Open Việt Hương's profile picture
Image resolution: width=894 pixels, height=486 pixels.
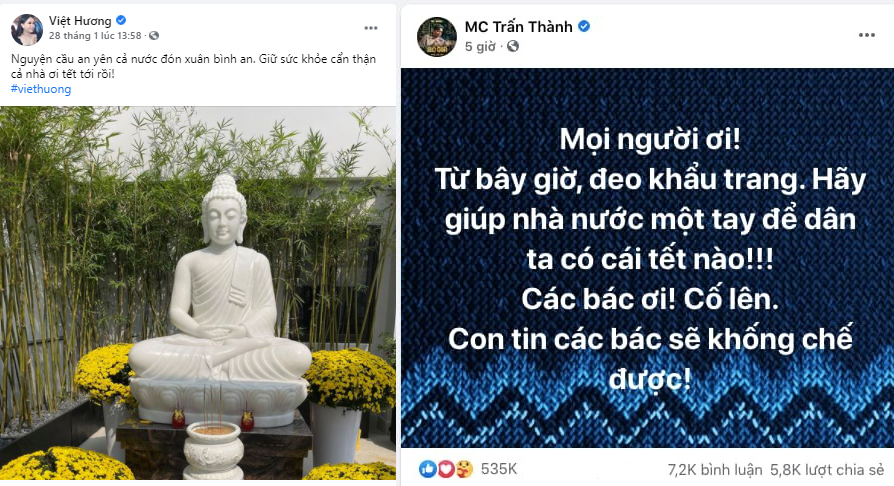(x=27, y=29)
